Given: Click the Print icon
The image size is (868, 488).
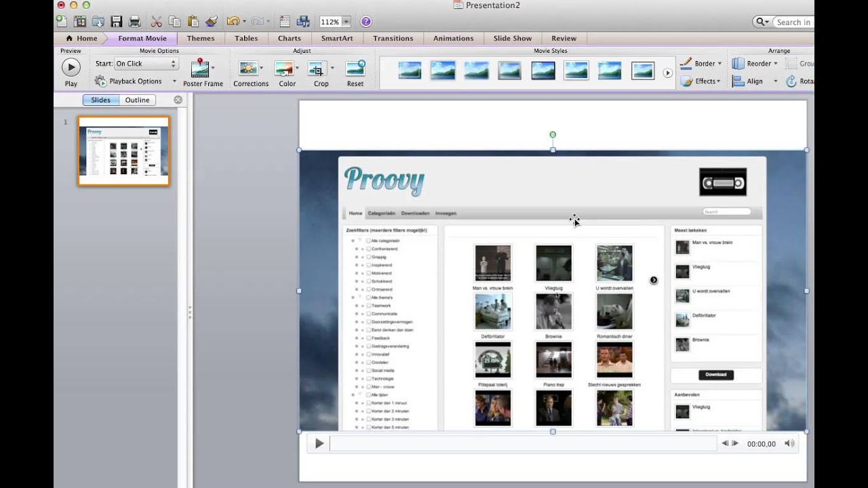Looking at the screenshot, I should pos(134,22).
